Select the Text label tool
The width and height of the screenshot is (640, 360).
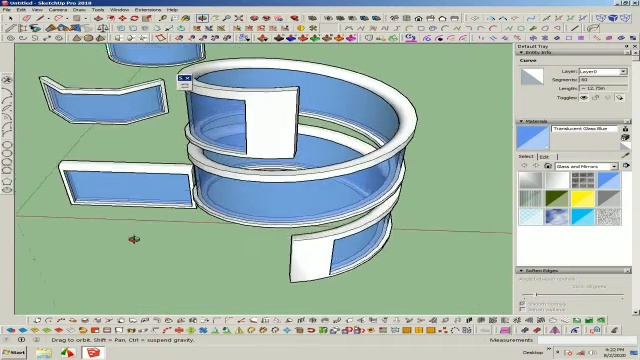pos(174,18)
